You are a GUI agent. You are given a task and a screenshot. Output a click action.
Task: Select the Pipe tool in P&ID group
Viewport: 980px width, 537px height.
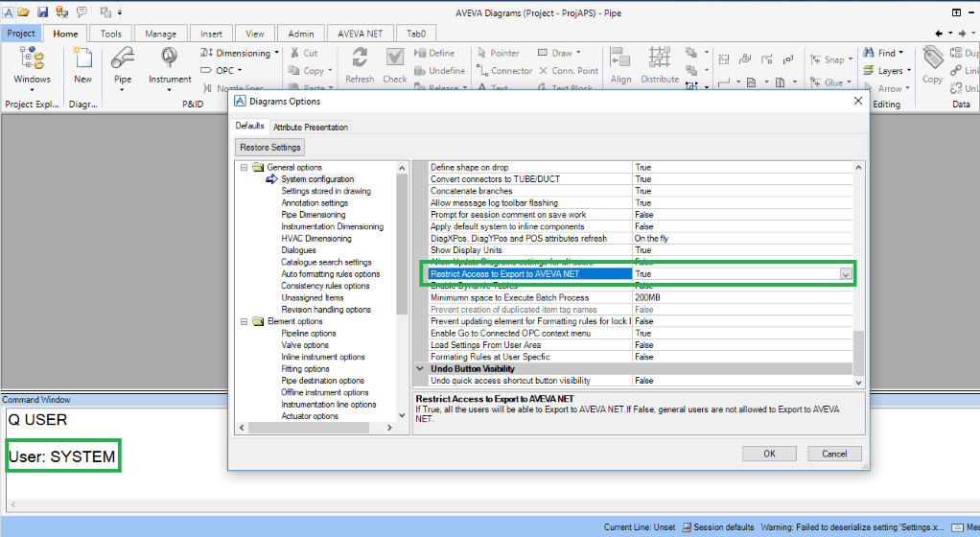(x=123, y=59)
